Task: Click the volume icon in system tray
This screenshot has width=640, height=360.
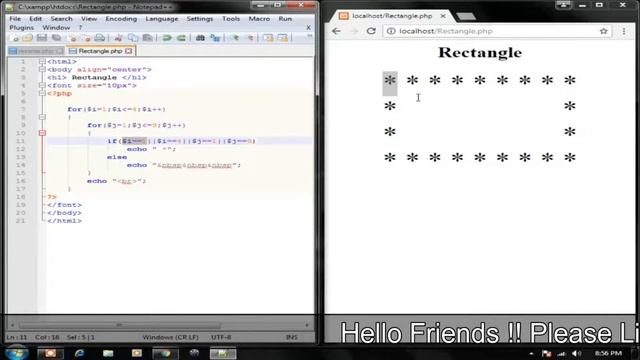Action: click(576, 353)
